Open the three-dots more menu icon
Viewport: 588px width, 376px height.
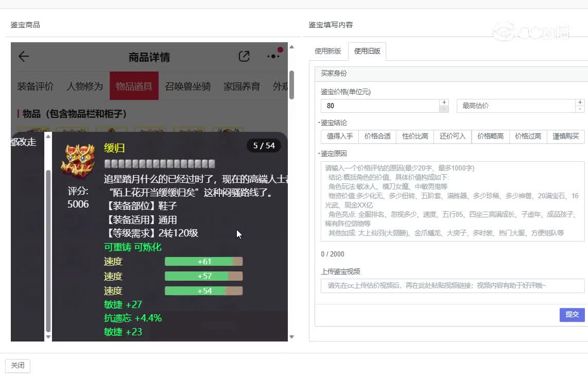click(x=274, y=56)
